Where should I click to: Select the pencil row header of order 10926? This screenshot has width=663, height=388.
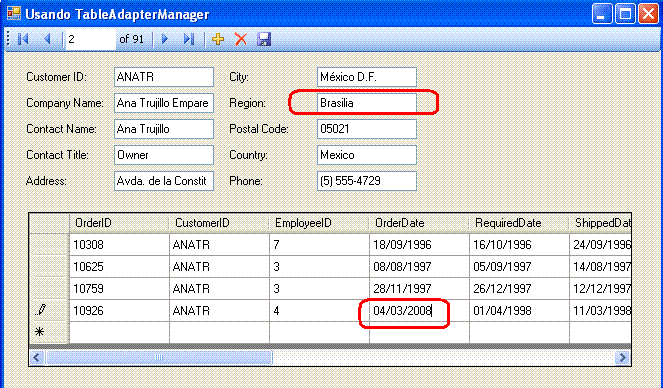point(49,310)
